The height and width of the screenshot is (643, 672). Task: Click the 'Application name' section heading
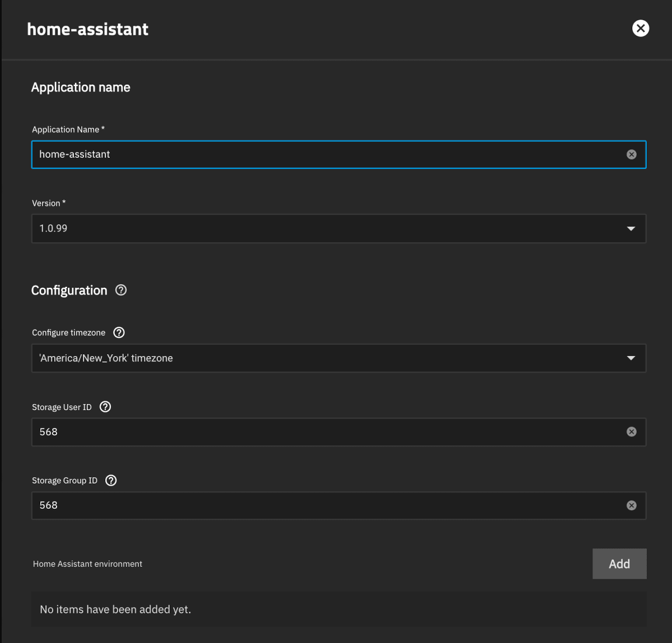[81, 87]
